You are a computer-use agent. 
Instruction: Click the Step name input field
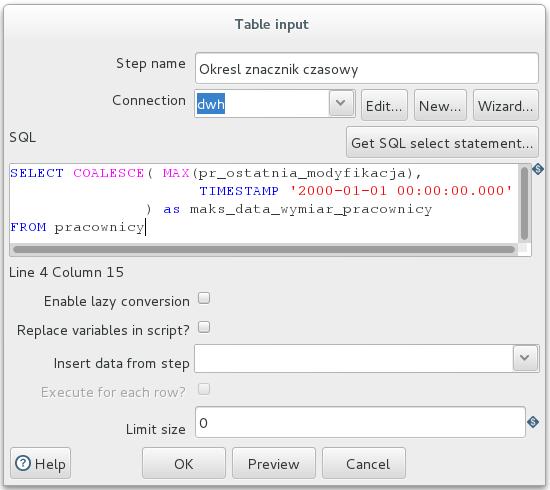pos(367,68)
